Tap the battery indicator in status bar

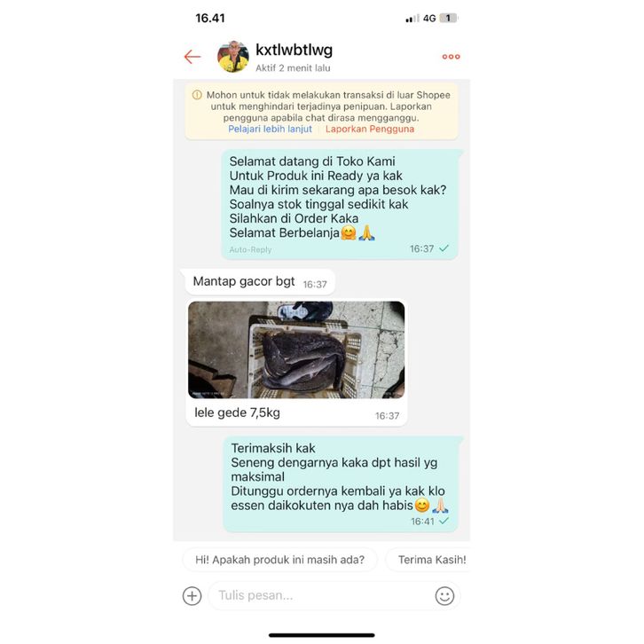[x=449, y=18]
